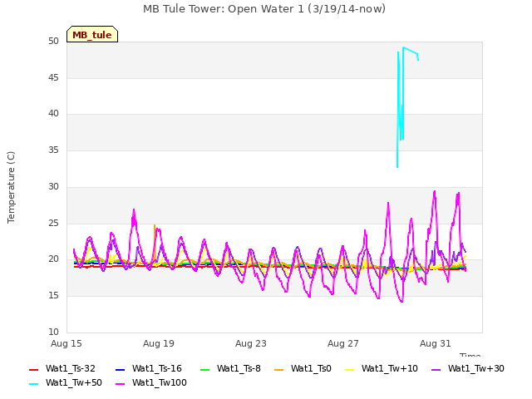Select the Wat1_Ts0 legend entry
Screen dimensions: 532x399
[x=303, y=368]
